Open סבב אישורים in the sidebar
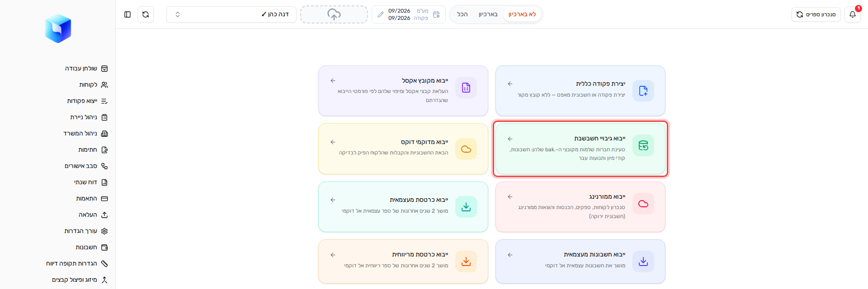The height and width of the screenshot is (289, 868). pos(86,166)
